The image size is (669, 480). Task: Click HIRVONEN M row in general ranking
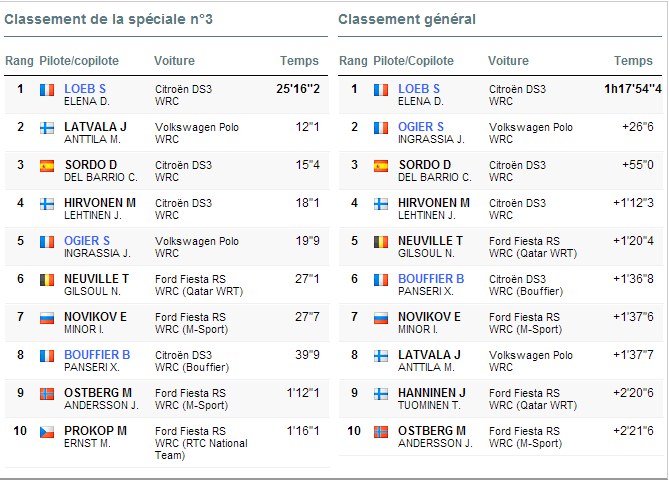tap(500, 209)
